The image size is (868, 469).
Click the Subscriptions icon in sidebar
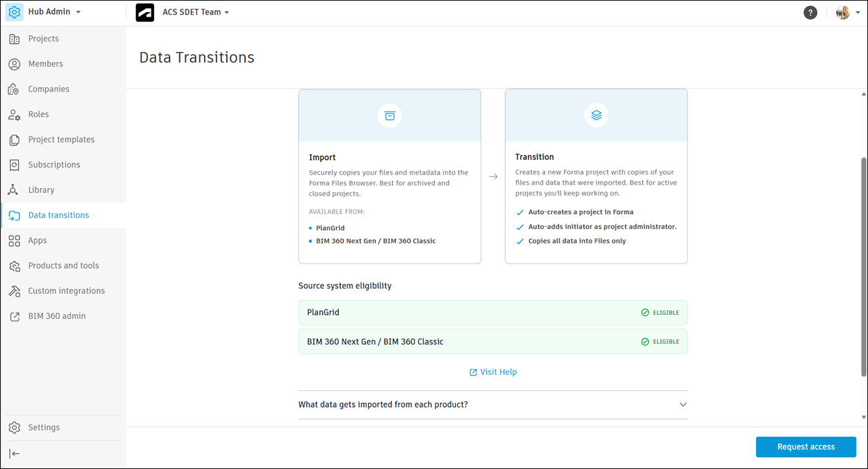click(x=14, y=165)
